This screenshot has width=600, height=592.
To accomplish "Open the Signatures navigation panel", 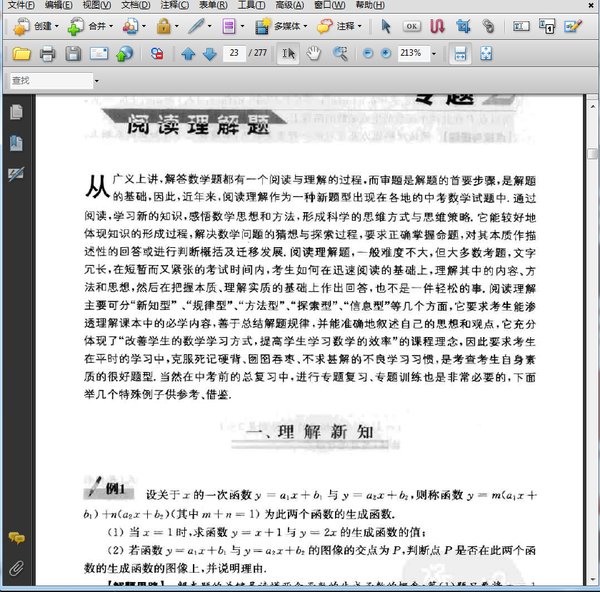I will coord(16,174).
